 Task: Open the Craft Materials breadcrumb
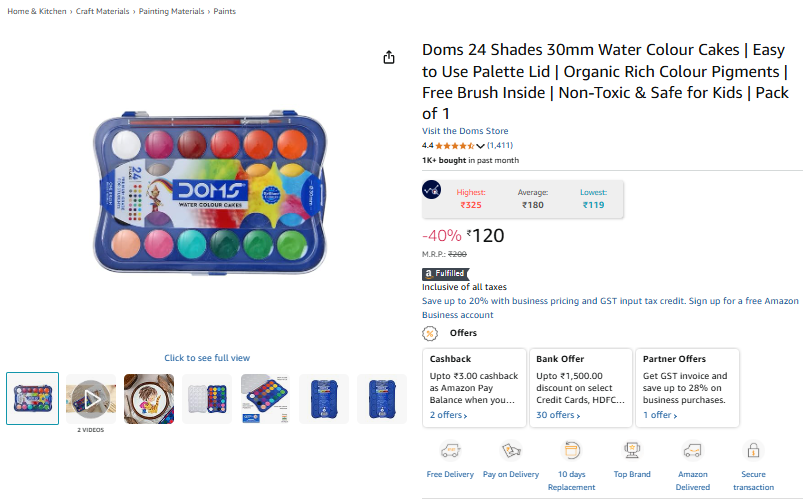(x=103, y=11)
